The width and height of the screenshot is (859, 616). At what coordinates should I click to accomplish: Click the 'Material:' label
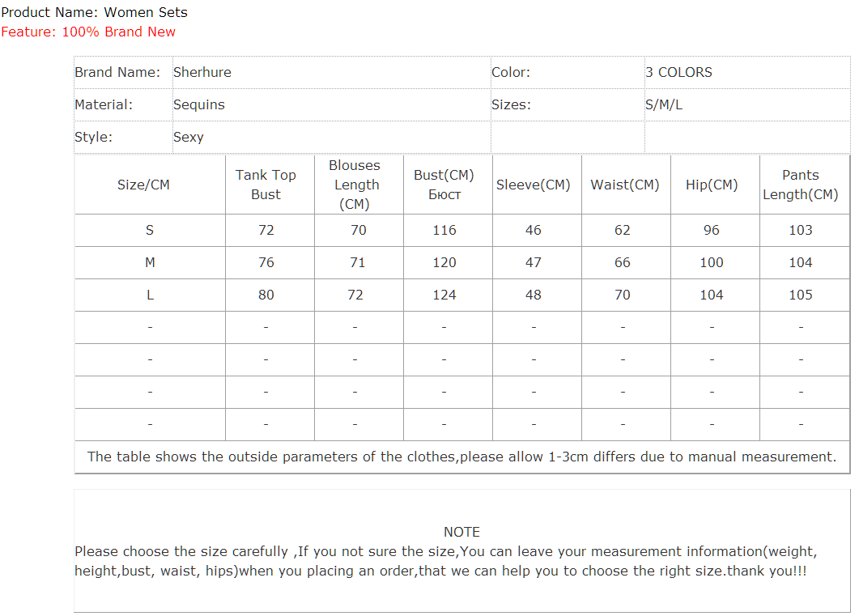click(104, 104)
